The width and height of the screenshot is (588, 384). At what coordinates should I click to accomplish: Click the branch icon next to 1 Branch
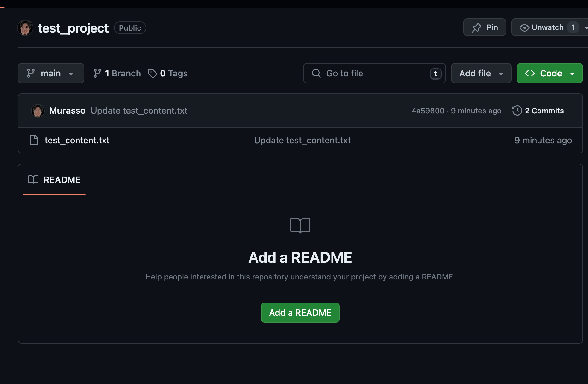97,73
